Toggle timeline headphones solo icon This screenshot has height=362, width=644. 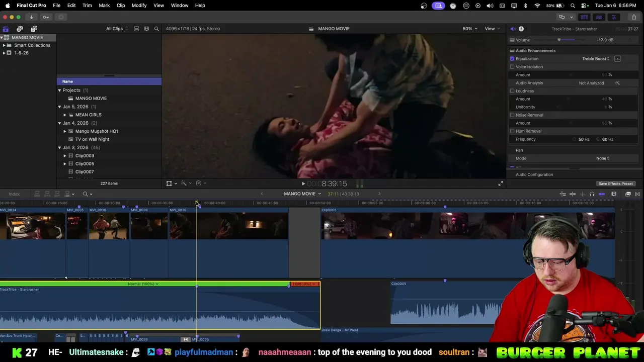click(592, 194)
